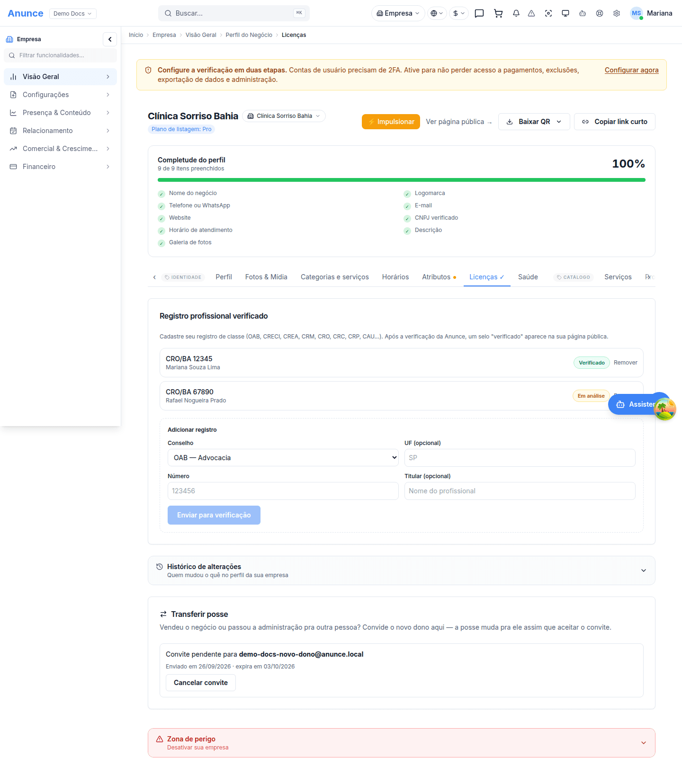Viewport: 682px width, 784px height.
Task: Click the focus scan icon in top bar
Action: 548,13
